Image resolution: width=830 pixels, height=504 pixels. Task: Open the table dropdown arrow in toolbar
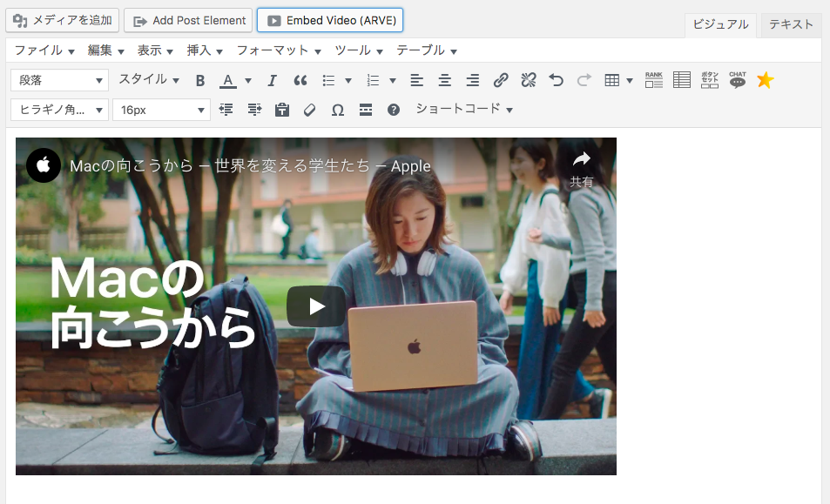(630, 81)
